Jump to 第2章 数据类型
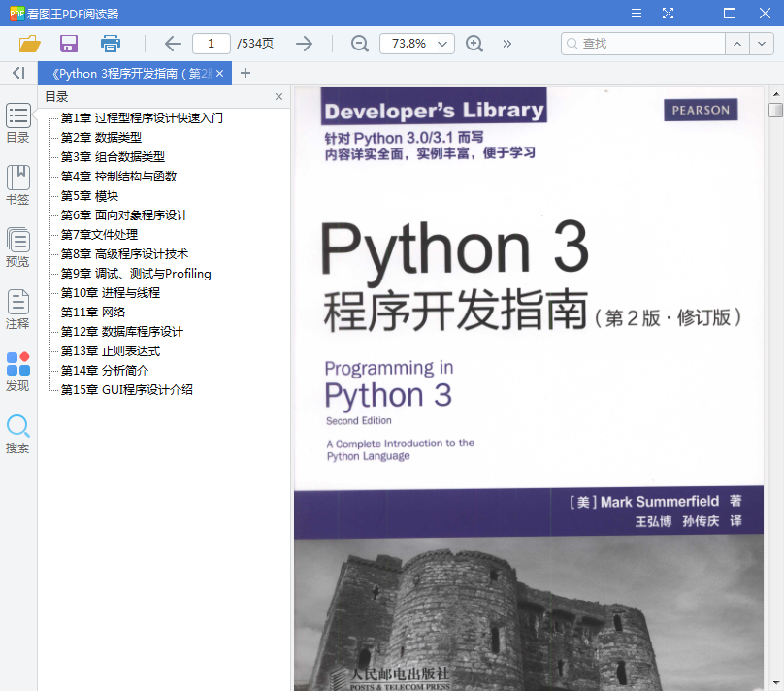 [x=101, y=138]
